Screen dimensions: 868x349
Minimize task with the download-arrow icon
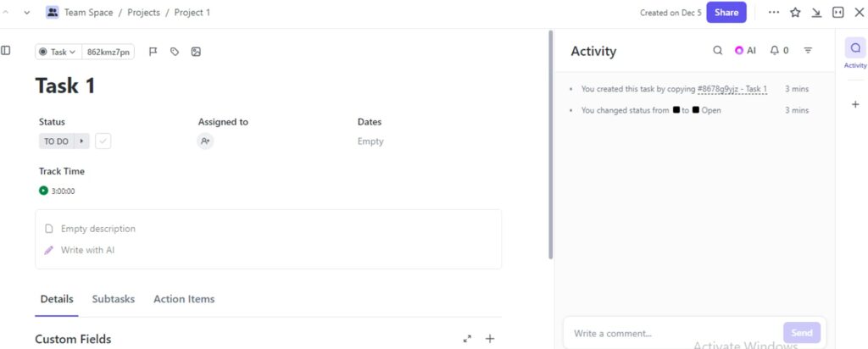tap(816, 12)
